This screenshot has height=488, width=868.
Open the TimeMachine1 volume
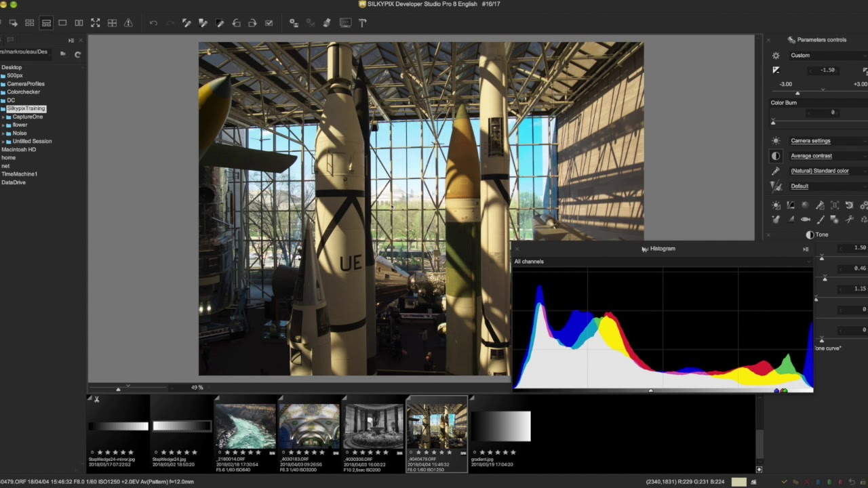click(19, 174)
